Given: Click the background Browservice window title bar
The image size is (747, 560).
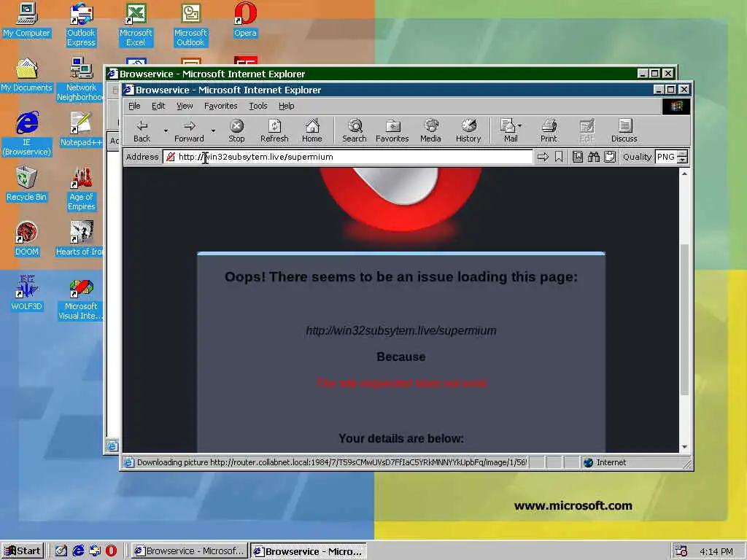Looking at the screenshot, I should tap(371, 74).
